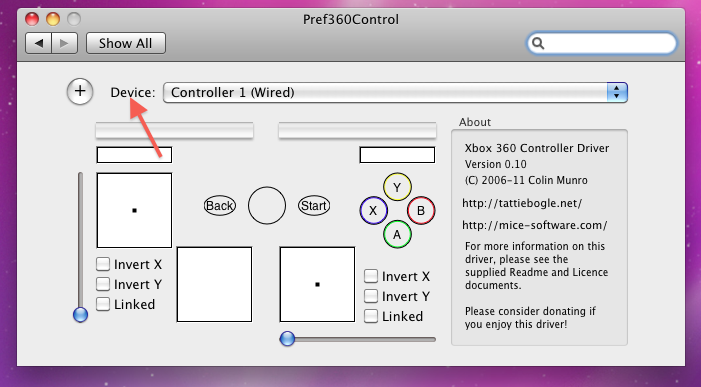Click the About group label
Image resolution: width=701 pixels, height=387 pixels.
(x=475, y=122)
